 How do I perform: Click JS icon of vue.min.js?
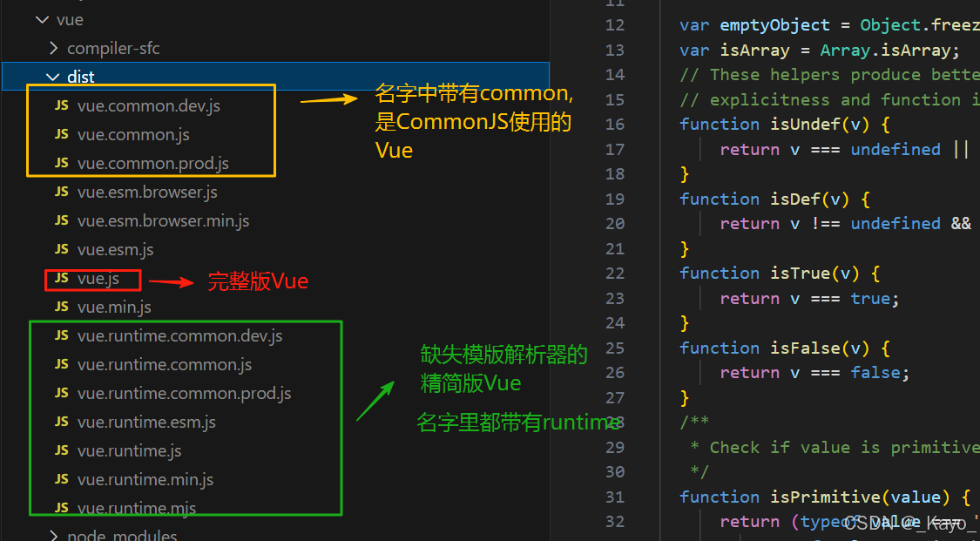click(x=61, y=307)
